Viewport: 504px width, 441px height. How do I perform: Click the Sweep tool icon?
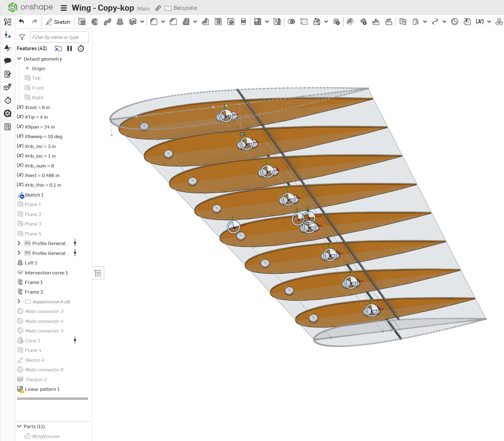(x=107, y=22)
